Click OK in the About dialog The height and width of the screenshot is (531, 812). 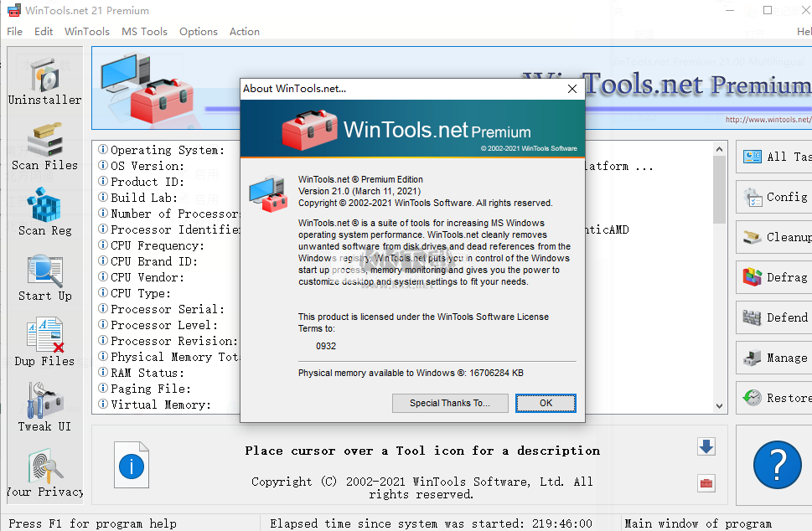tap(546, 403)
